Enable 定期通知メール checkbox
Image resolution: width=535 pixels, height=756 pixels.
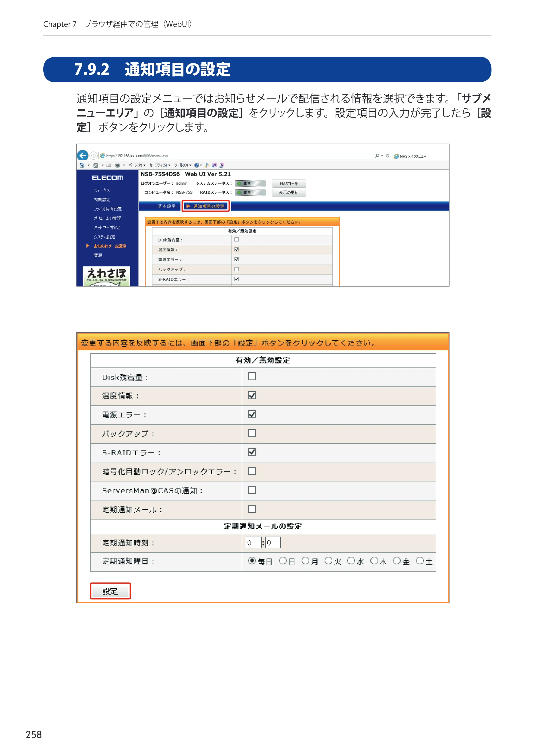point(252,509)
